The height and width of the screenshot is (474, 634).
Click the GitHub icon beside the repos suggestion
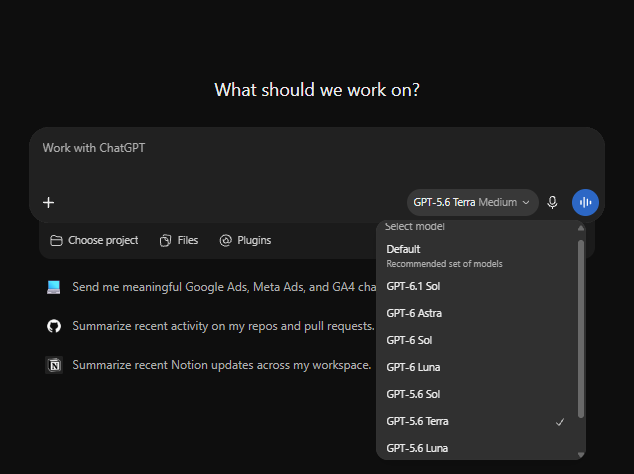click(x=54, y=326)
